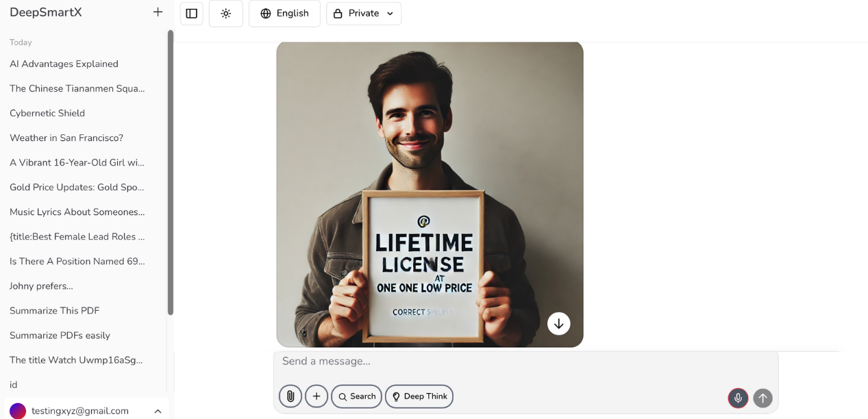
Task: Focus the Send a message input field
Action: [x=525, y=361]
